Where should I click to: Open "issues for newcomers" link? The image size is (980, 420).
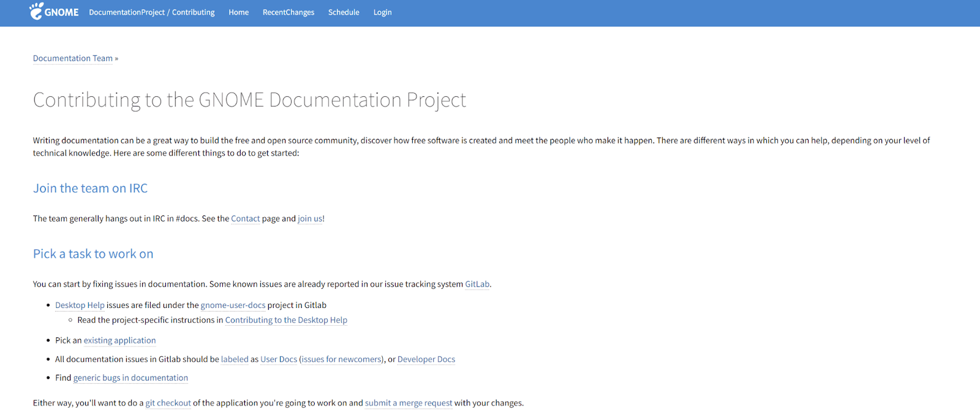341,359
